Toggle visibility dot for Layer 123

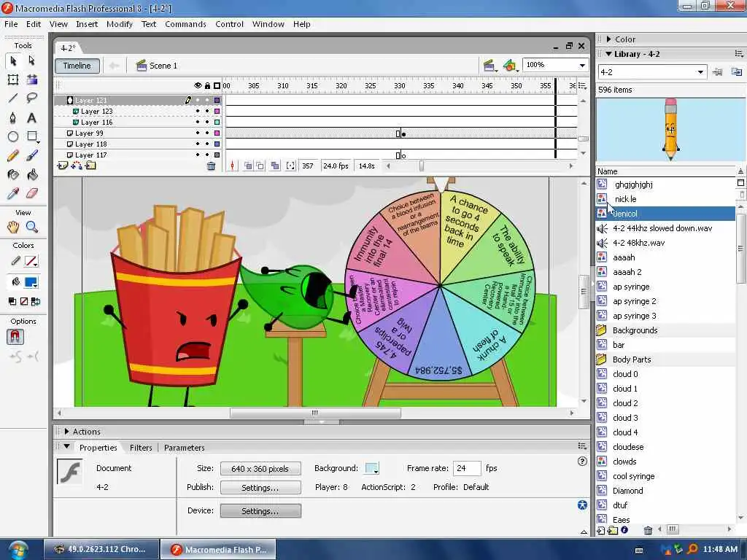coord(198,111)
